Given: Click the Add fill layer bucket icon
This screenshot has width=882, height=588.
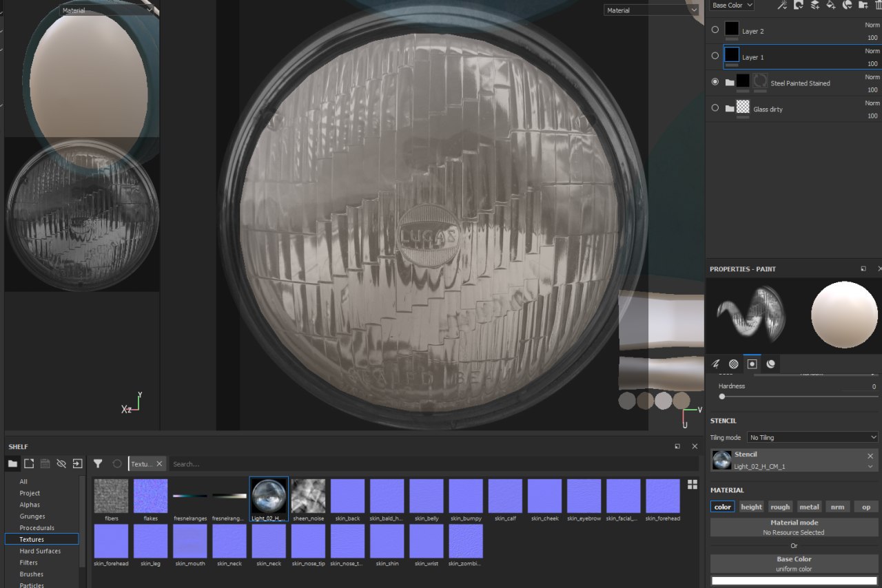Looking at the screenshot, I should [831, 5].
